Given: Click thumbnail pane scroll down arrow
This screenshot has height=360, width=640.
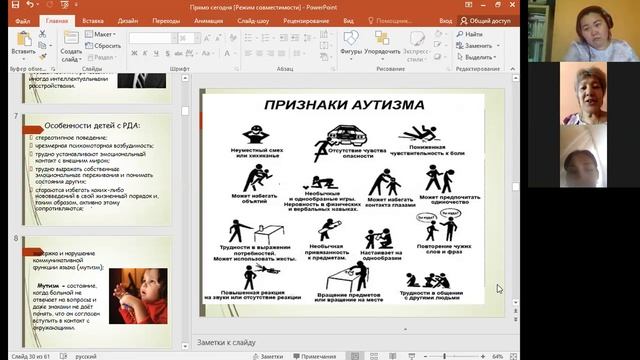Looking at the screenshot, I should (185, 347).
